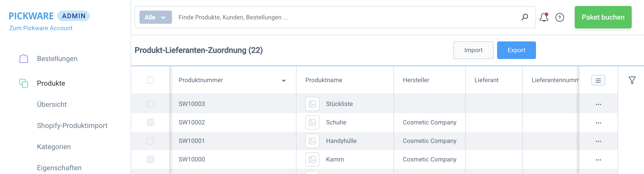Image resolution: width=644 pixels, height=174 pixels.
Task: Click the notification bell icon
Action: pyautogui.click(x=543, y=18)
